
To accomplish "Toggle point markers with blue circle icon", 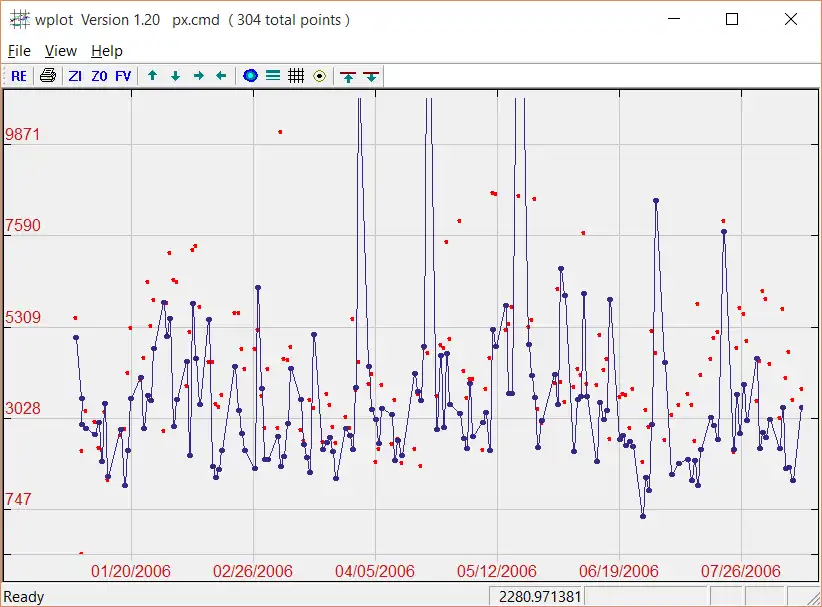I will tap(251, 76).
